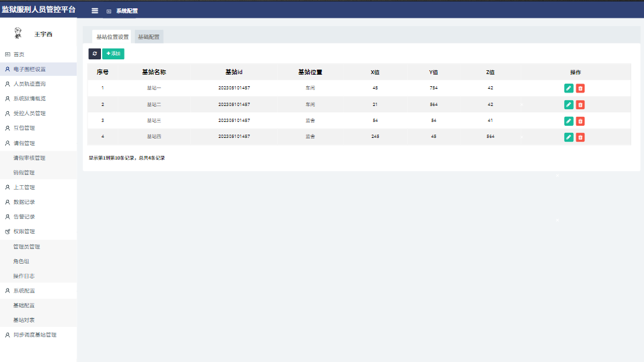The image size is (644, 362).
Task: Click the 基站名称 column header
Action: 154,72
